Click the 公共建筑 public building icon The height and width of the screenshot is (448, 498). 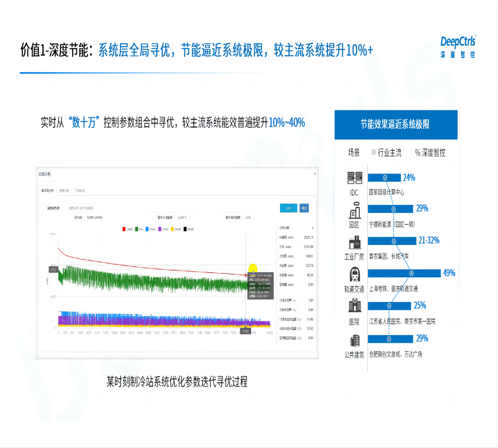354,341
